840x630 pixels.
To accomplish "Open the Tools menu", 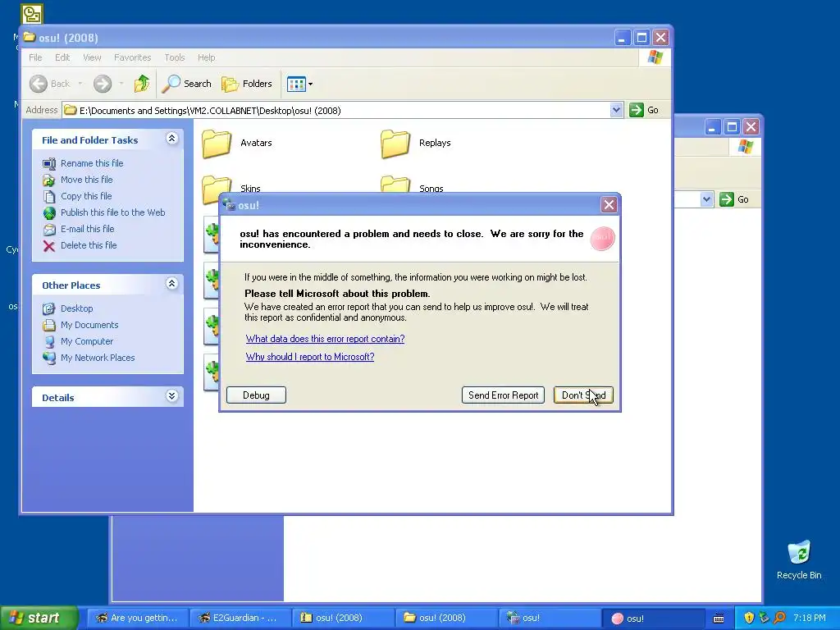I will pos(174,57).
